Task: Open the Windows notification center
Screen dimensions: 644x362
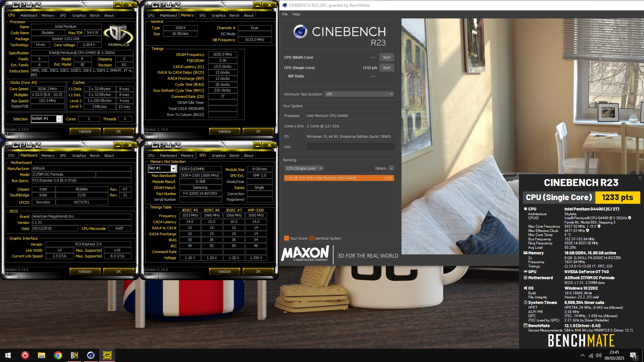Action: pyautogui.click(x=634, y=356)
